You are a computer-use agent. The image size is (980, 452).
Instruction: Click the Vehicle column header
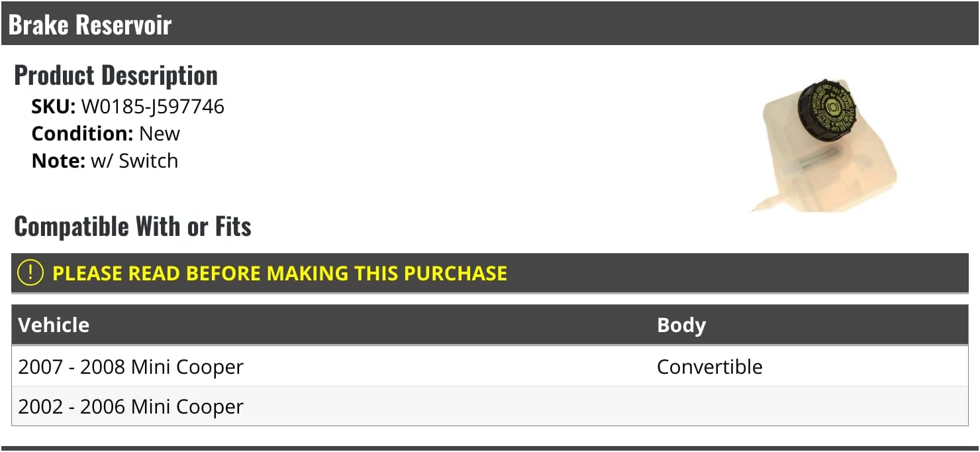(x=54, y=325)
